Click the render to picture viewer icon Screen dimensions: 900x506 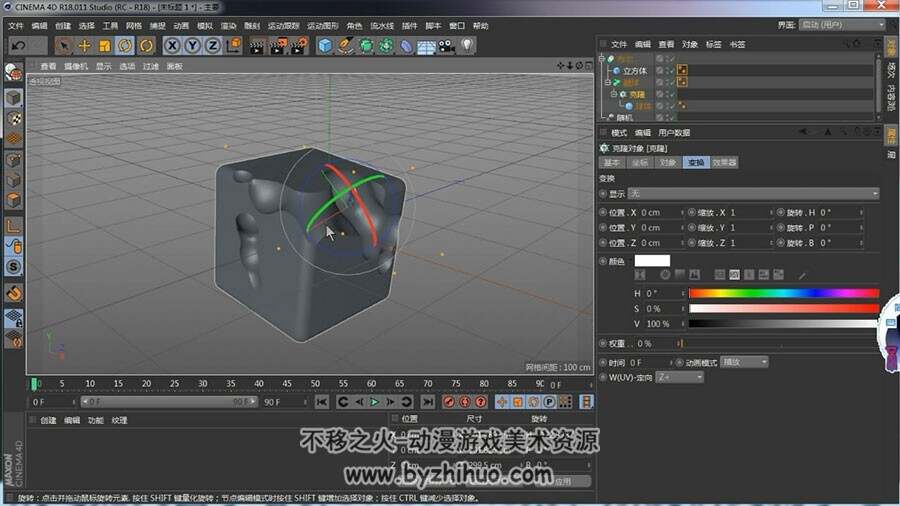tap(278, 46)
